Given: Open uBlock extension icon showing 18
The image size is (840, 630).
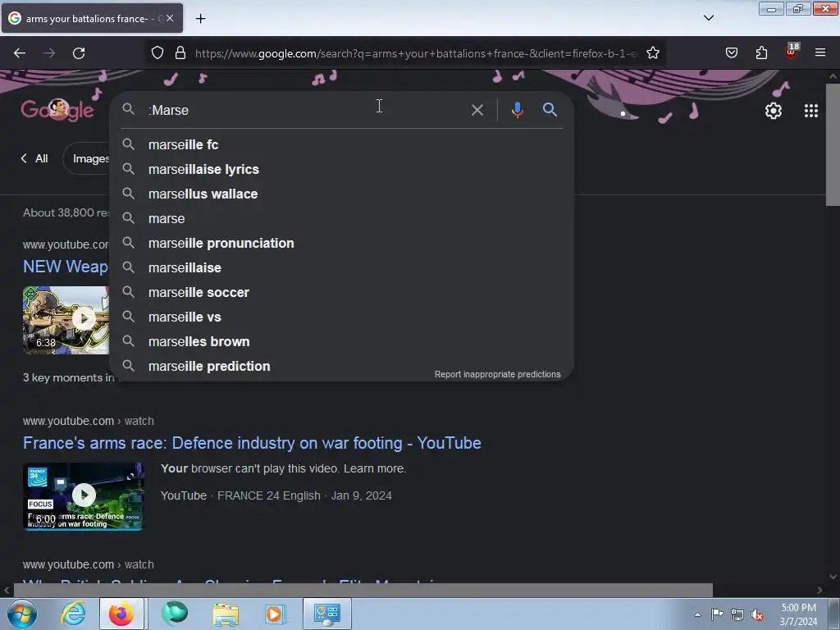Looking at the screenshot, I should click(x=792, y=52).
